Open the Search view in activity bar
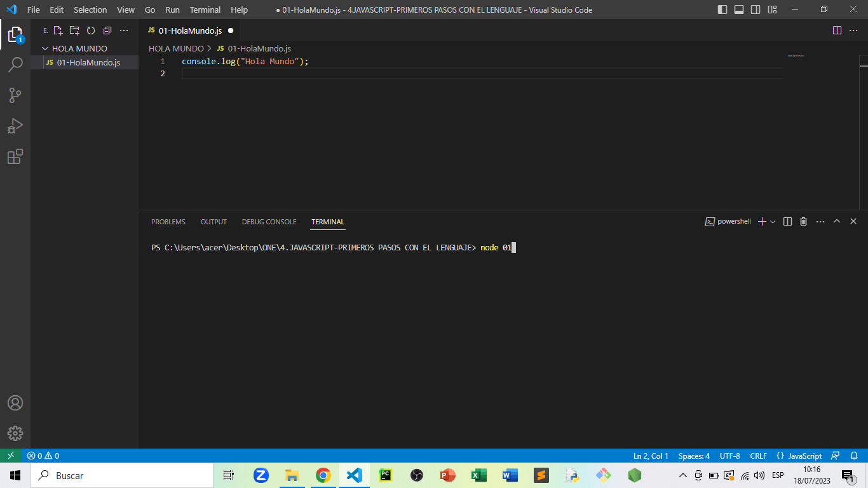The width and height of the screenshot is (868, 488). [x=15, y=64]
